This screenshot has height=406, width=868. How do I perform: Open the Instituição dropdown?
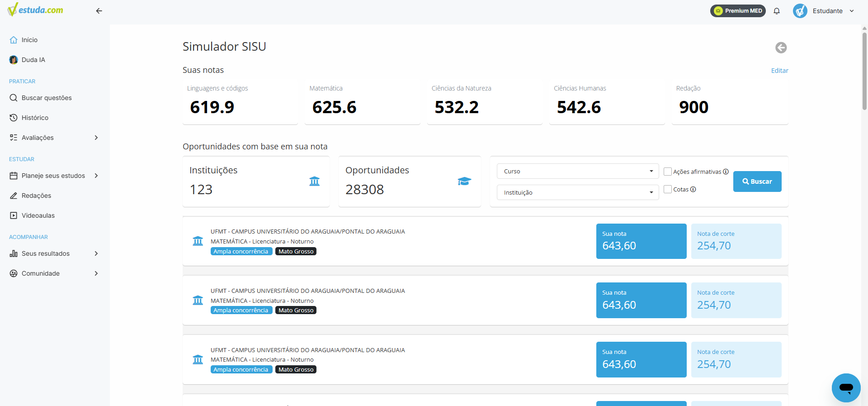pyautogui.click(x=577, y=192)
